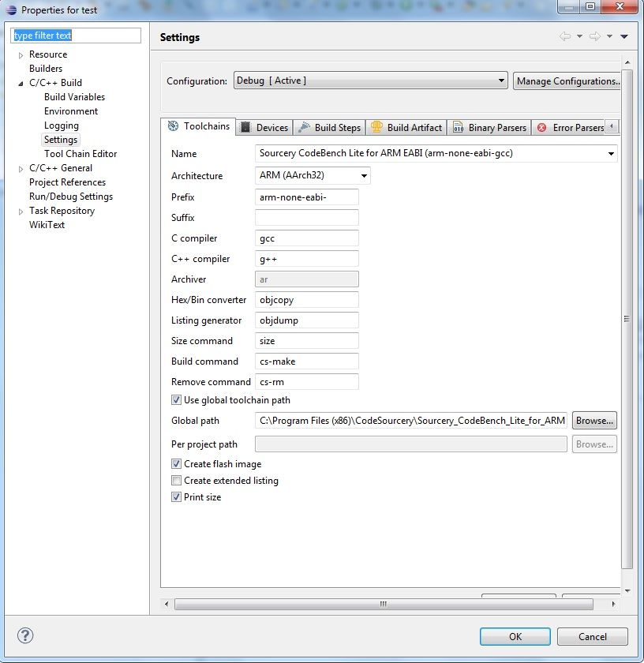The image size is (644, 663).
Task: Select Tool Chain Editor in the tree
Action: pos(80,154)
